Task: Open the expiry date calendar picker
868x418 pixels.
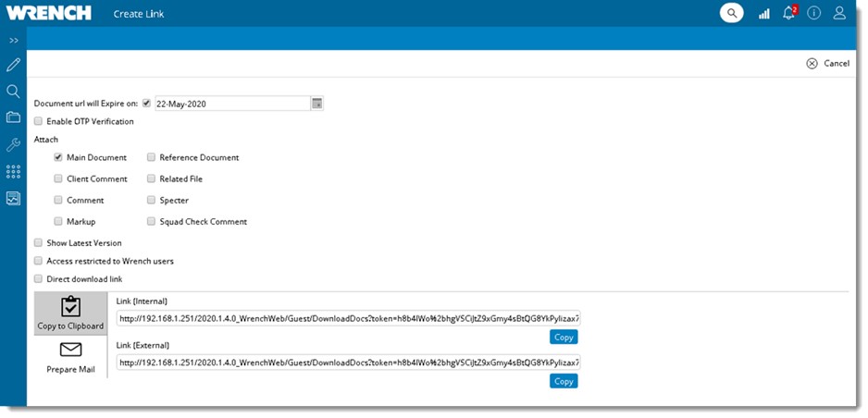Action: click(x=316, y=103)
